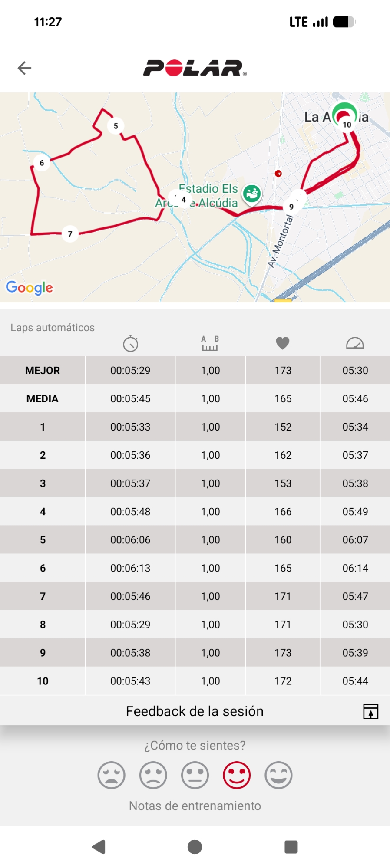Tap the heart rate column icon
The image size is (390, 868).
coord(283,343)
